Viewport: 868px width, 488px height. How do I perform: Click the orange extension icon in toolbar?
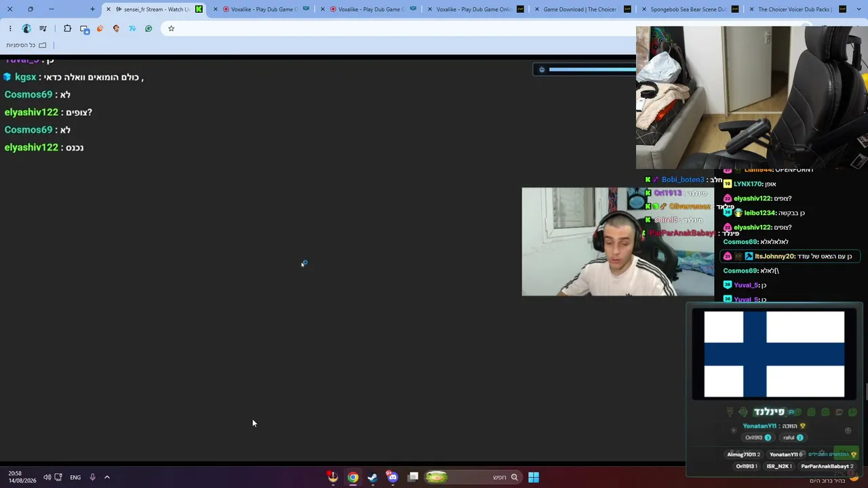[100, 28]
